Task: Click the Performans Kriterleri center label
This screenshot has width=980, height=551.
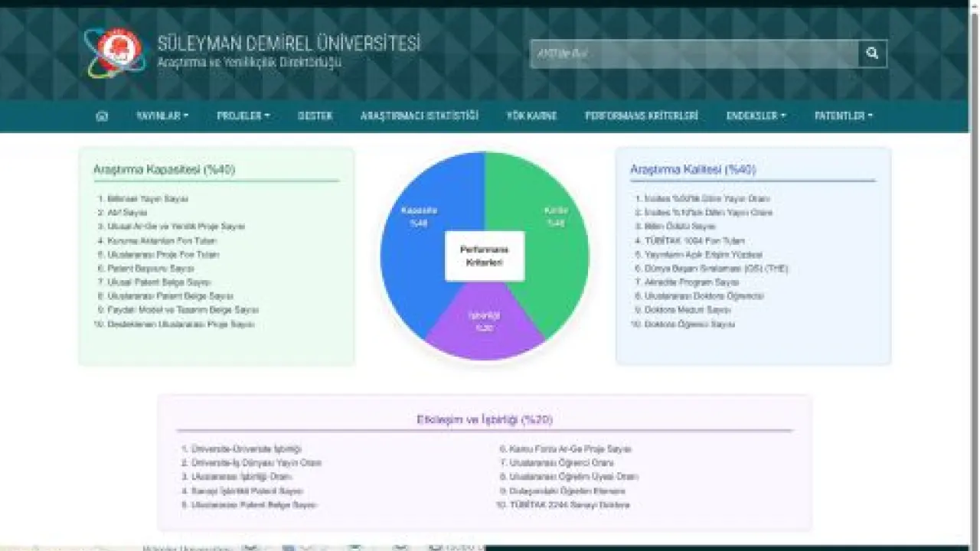Action: (x=485, y=256)
